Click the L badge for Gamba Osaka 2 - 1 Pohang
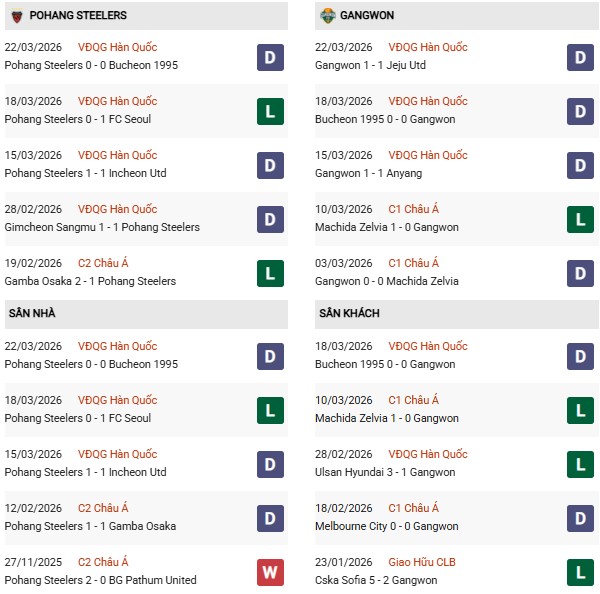Viewport: 600px width, 594px height. pos(270,273)
